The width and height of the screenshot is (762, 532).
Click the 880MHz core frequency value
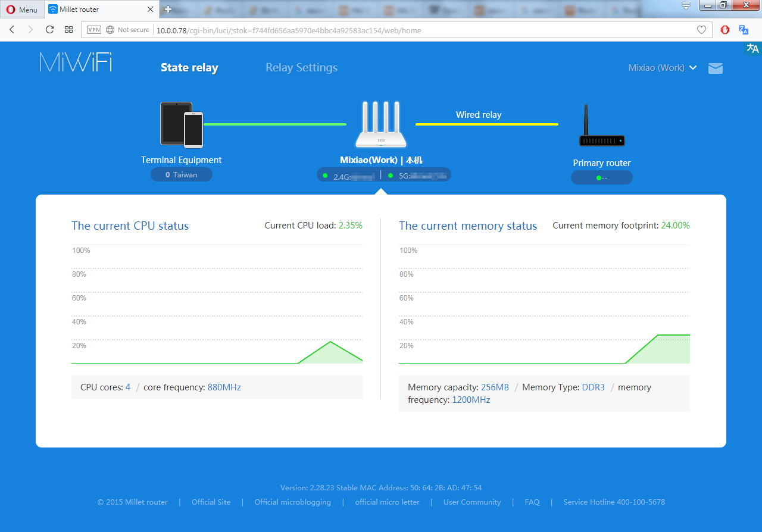tap(224, 387)
